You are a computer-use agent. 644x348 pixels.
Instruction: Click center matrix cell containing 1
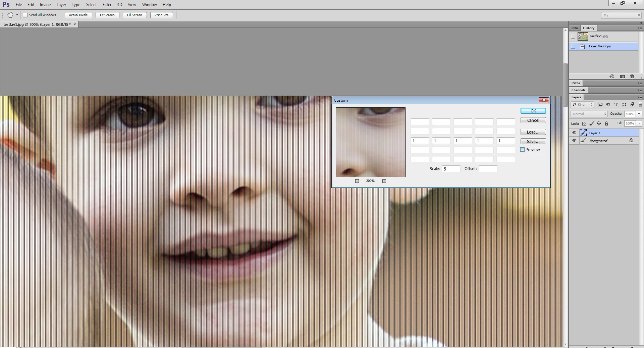point(463,141)
